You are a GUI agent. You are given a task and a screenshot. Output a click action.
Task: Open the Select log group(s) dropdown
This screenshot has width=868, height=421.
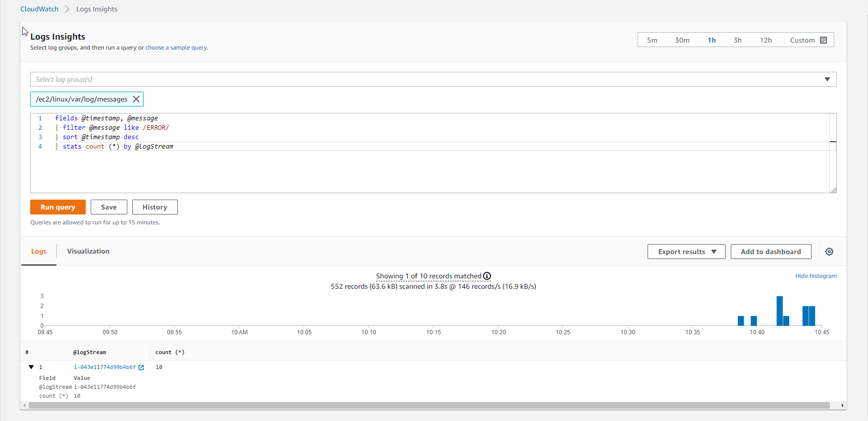[x=433, y=79]
